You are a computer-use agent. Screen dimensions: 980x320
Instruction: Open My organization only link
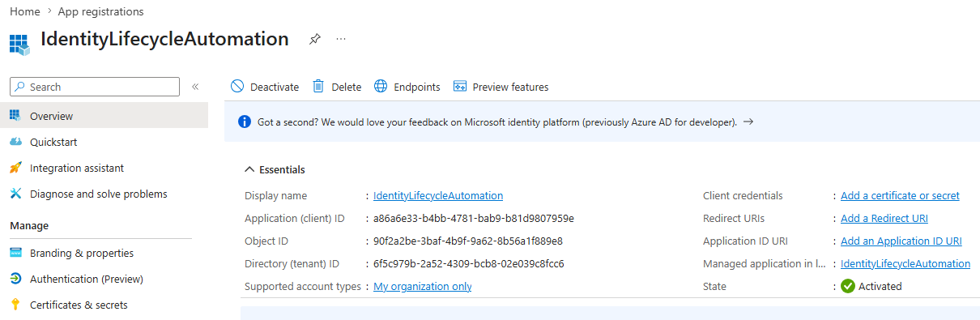point(423,286)
